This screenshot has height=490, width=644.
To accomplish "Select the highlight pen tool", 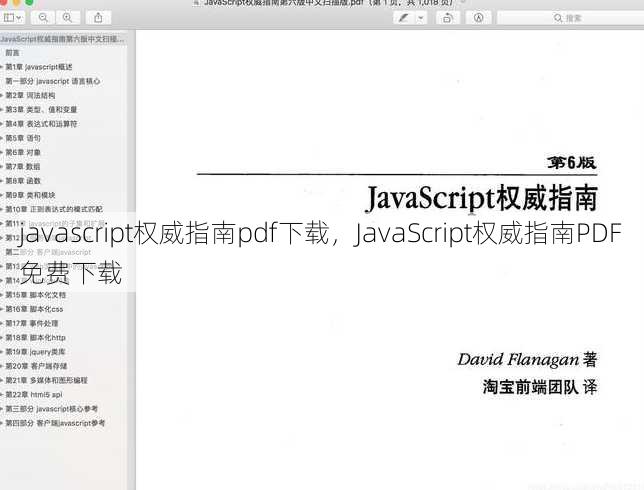I will tap(404, 18).
